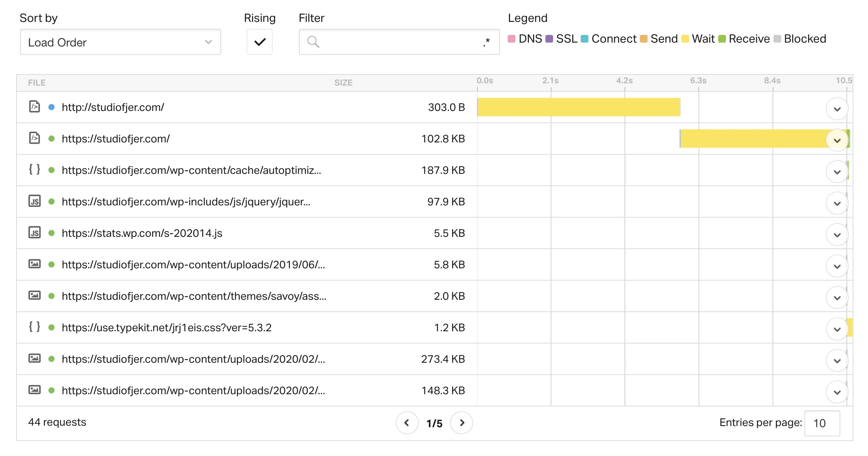Go to the next page of requests
The height and width of the screenshot is (456, 868).
pos(462,423)
